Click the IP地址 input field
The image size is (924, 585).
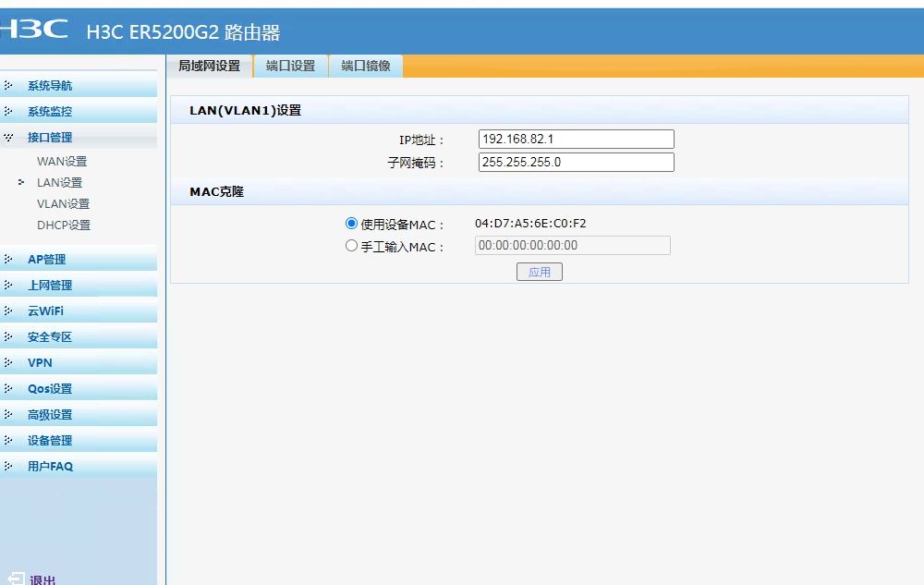[x=577, y=139]
